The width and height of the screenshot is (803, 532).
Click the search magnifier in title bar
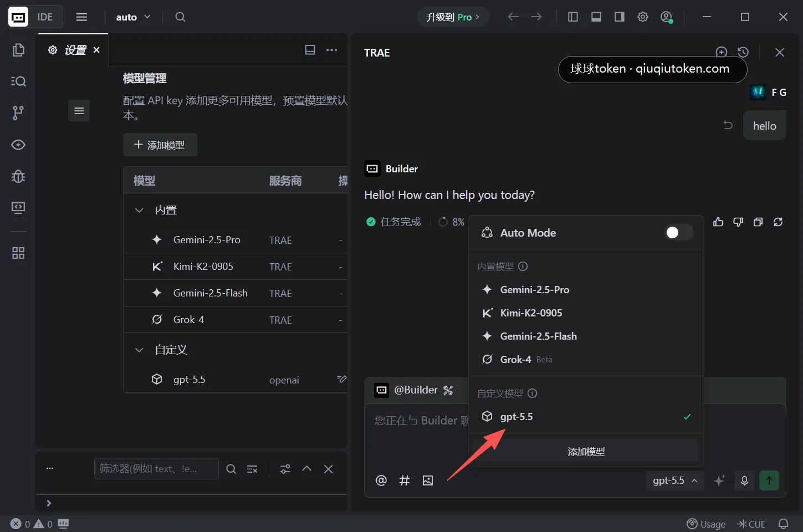coord(180,17)
